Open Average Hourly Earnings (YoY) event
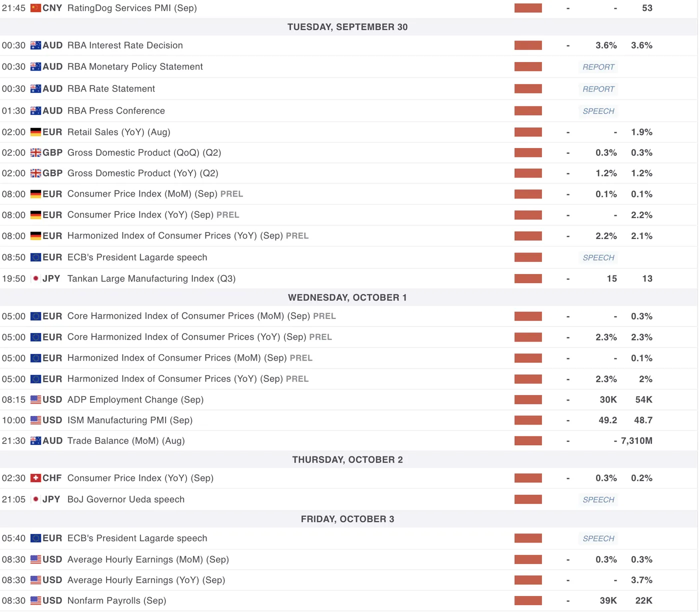 146,580
